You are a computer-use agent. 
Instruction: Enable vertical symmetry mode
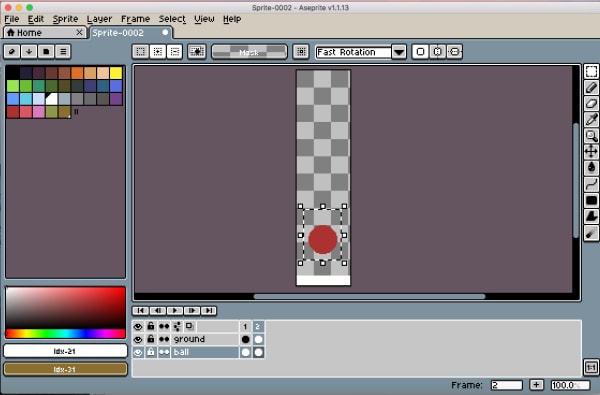point(455,51)
